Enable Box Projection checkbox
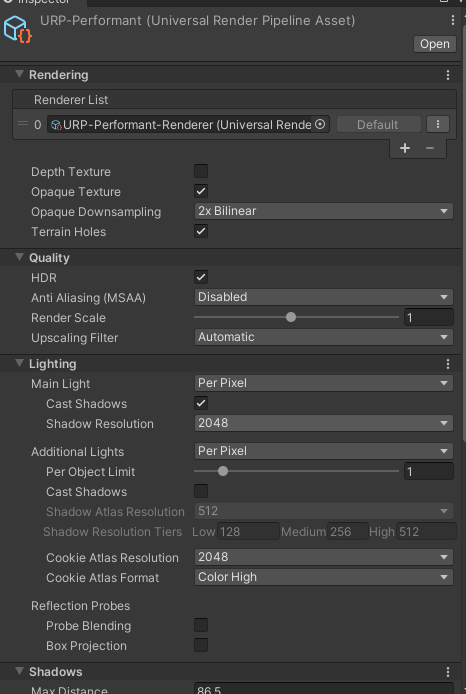 (x=201, y=645)
